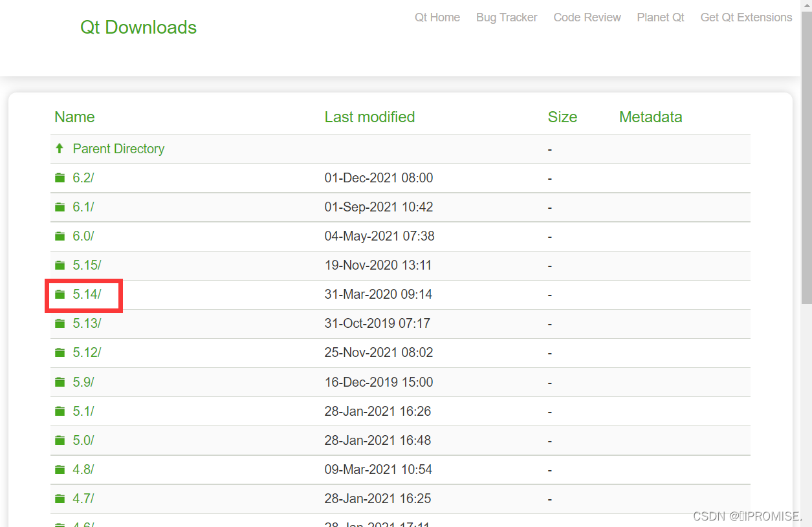
Task: Click the folder icon beside 5.0/
Action: (60, 440)
